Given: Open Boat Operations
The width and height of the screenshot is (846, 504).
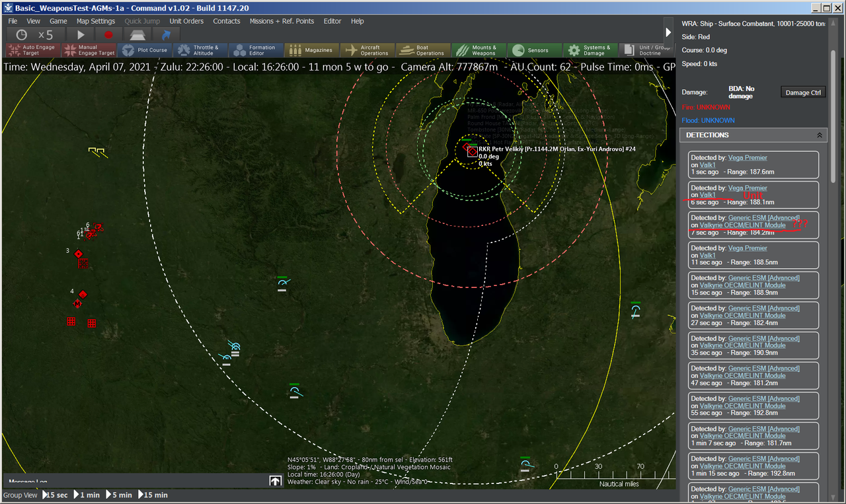Looking at the screenshot, I should point(423,50).
